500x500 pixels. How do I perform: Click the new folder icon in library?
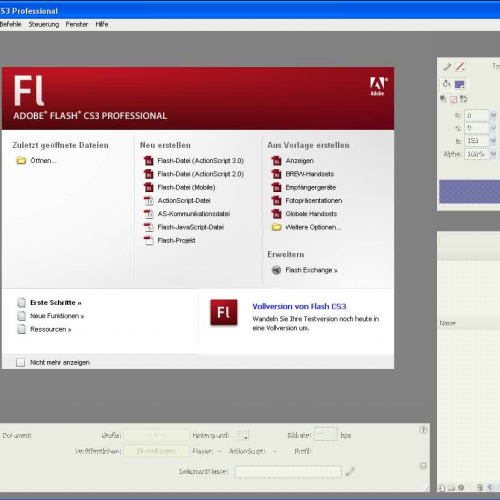coord(451,488)
